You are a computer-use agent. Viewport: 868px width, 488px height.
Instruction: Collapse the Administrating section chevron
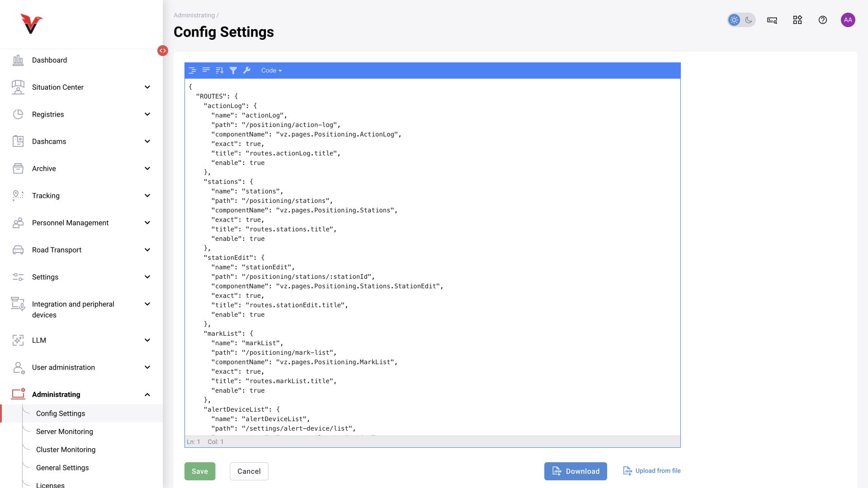coord(147,394)
